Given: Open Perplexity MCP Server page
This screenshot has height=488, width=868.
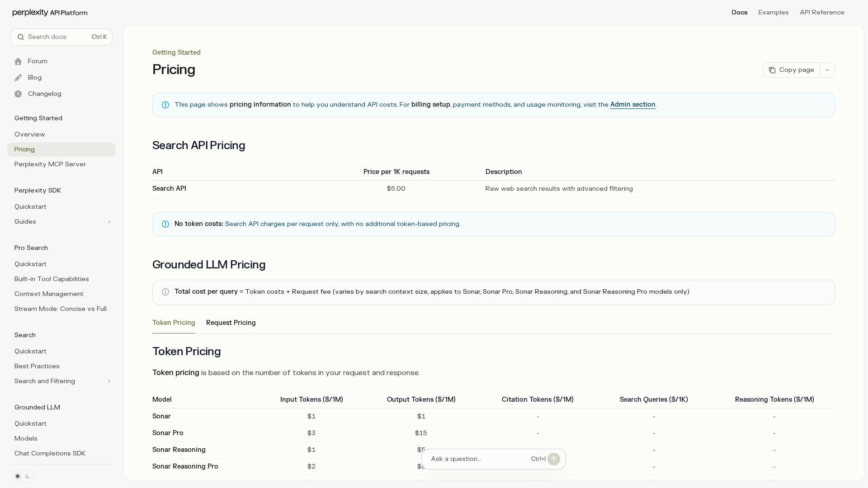Looking at the screenshot, I should click(50, 164).
